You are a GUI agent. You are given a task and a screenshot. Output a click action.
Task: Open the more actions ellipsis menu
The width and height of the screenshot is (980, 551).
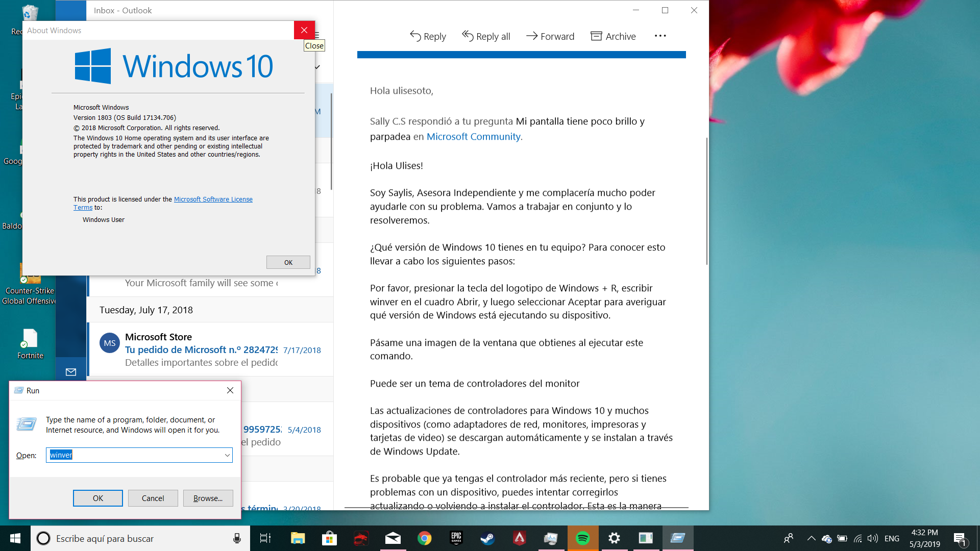[660, 36]
